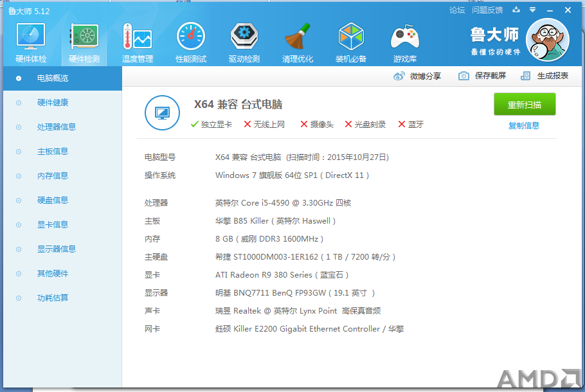
Task: Click the X64 兼容 台式电脑 heading
Action: pos(238,105)
